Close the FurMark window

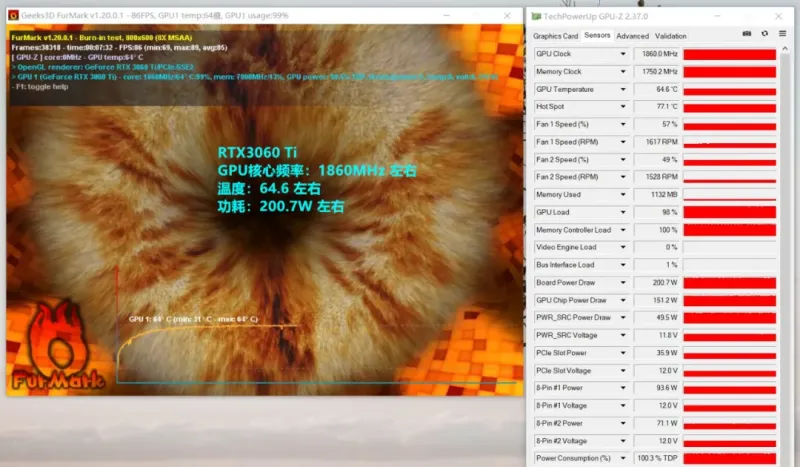[507, 16]
